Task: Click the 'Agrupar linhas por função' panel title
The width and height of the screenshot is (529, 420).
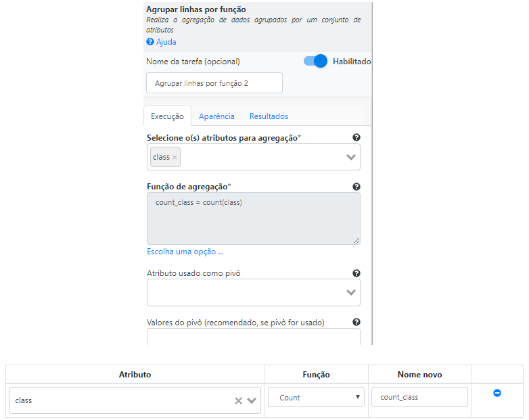Action: 196,9
